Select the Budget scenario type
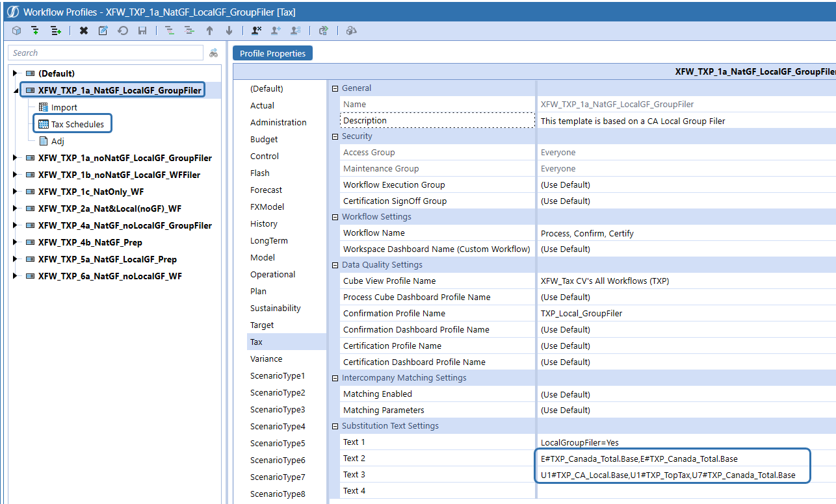The width and height of the screenshot is (836, 504). click(x=264, y=139)
